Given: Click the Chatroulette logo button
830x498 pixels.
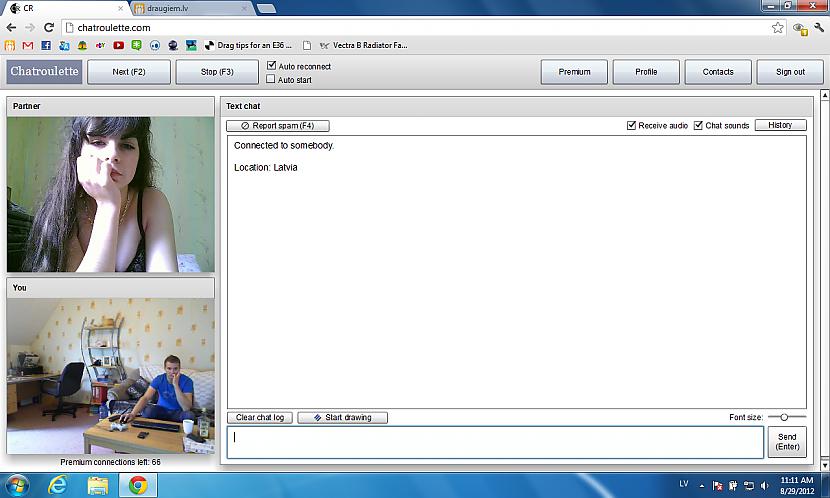Looking at the screenshot, I should (x=44, y=71).
